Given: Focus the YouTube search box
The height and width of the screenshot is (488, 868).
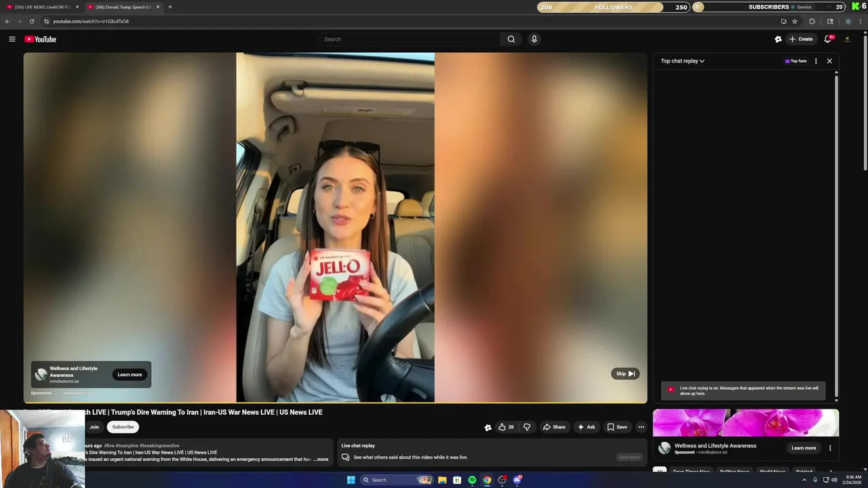Looking at the screenshot, I should [x=410, y=39].
